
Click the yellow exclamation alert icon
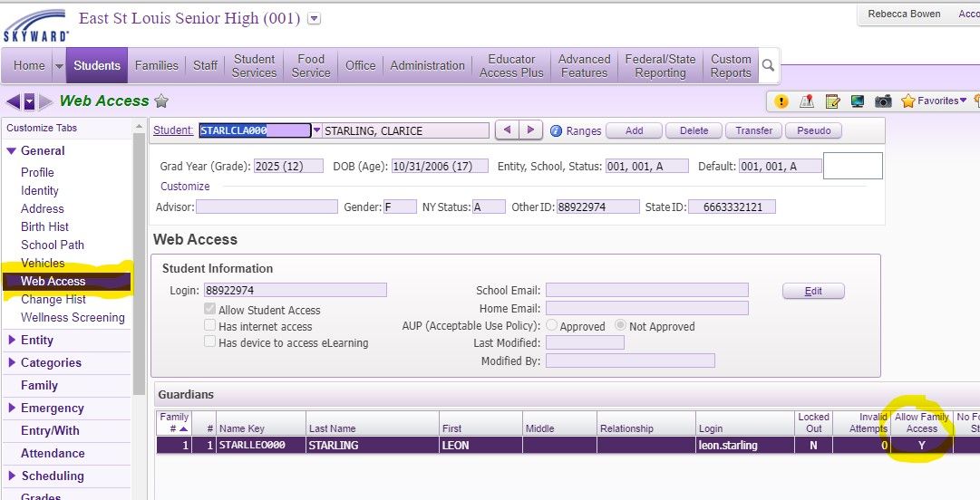pyautogui.click(x=781, y=101)
